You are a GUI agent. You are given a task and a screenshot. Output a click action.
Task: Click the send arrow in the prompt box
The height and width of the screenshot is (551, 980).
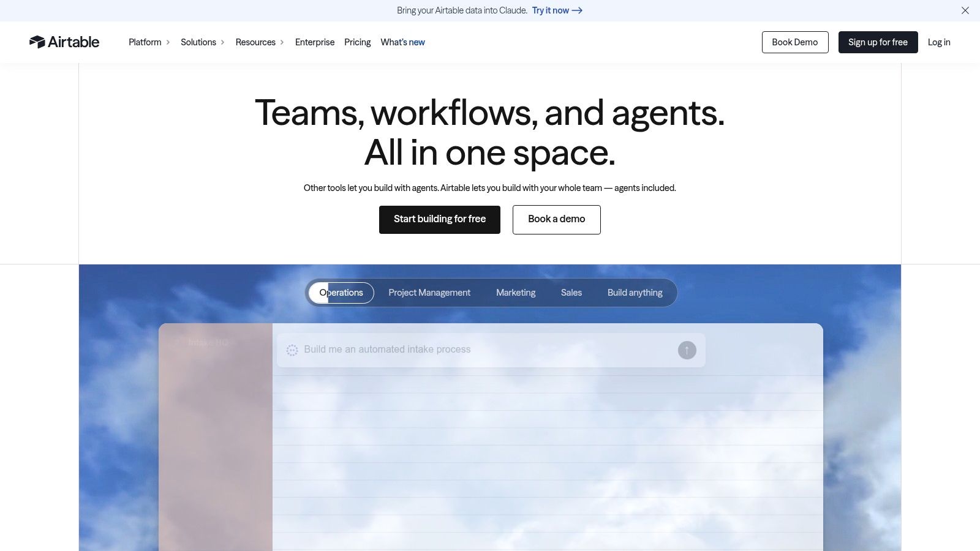[x=687, y=350]
